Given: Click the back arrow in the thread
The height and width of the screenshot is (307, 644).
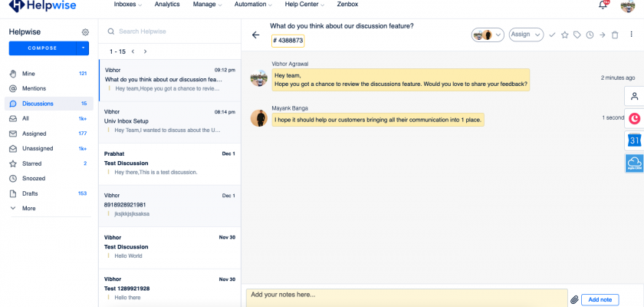Looking at the screenshot, I should [x=256, y=35].
